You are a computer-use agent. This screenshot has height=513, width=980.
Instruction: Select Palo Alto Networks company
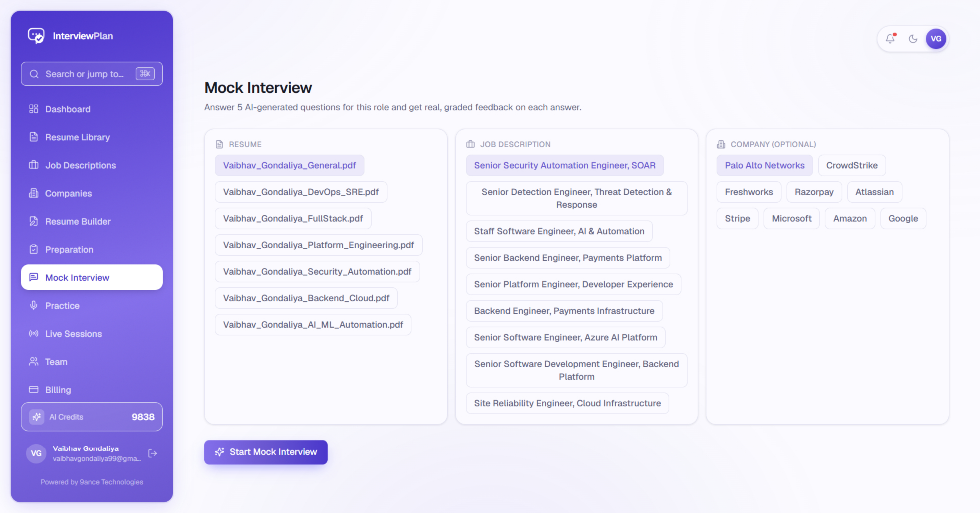click(x=765, y=165)
